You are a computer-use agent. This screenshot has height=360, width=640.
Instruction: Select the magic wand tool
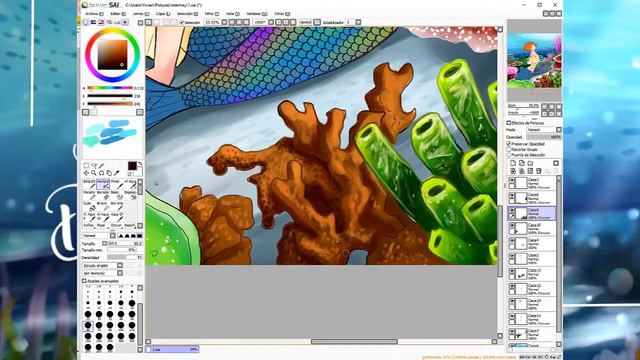(x=101, y=165)
